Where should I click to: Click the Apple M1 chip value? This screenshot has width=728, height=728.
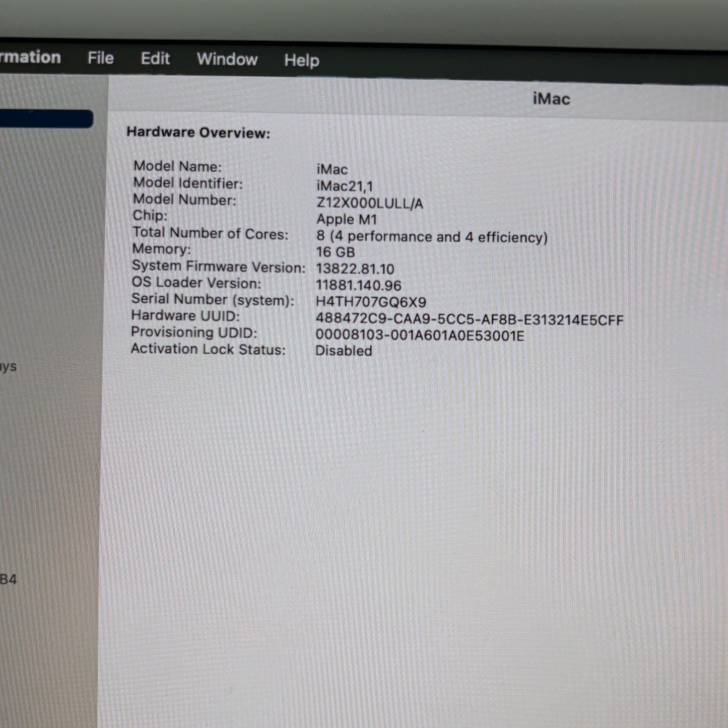coord(347,220)
